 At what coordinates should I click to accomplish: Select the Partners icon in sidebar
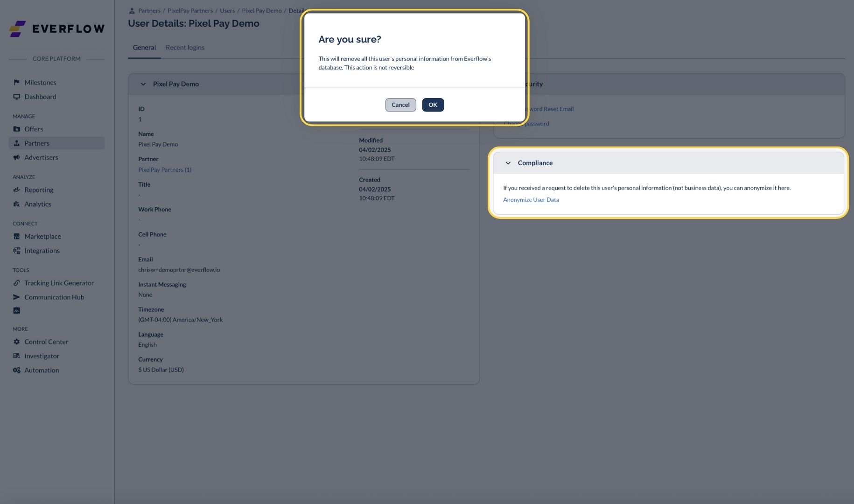point(16,143)
